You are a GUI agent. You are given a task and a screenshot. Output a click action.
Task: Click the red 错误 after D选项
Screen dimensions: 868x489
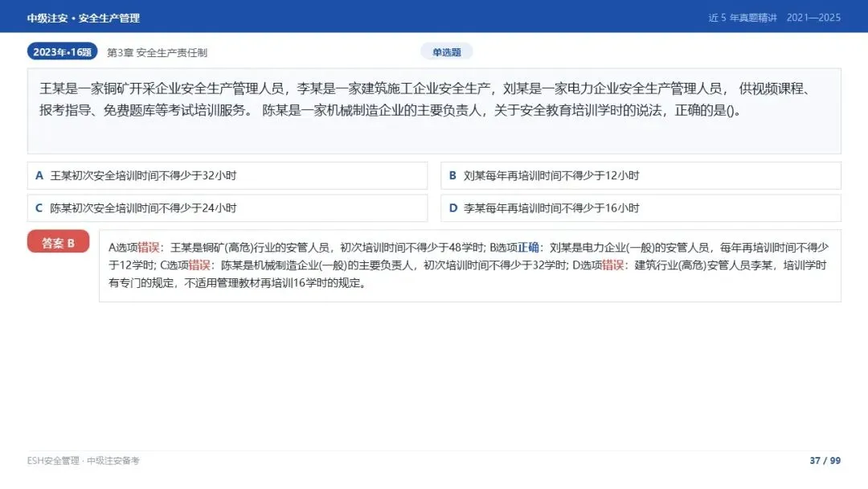coord(612,265)
